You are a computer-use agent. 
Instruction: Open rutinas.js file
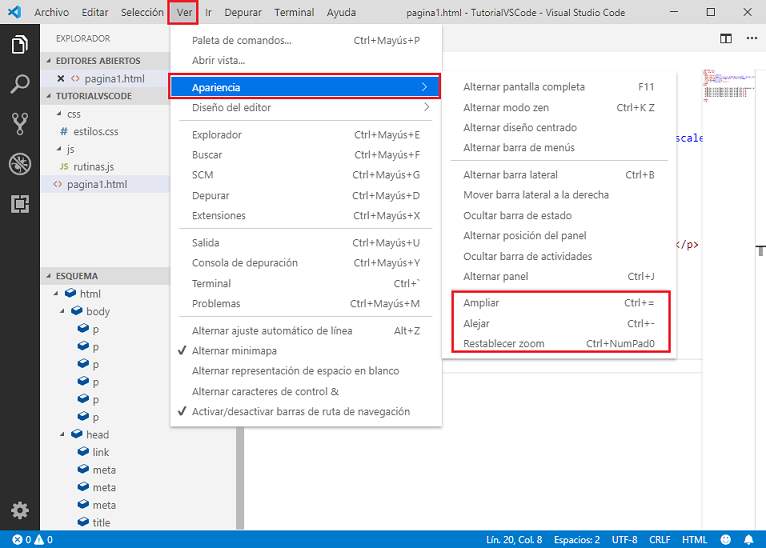point(93,167)
